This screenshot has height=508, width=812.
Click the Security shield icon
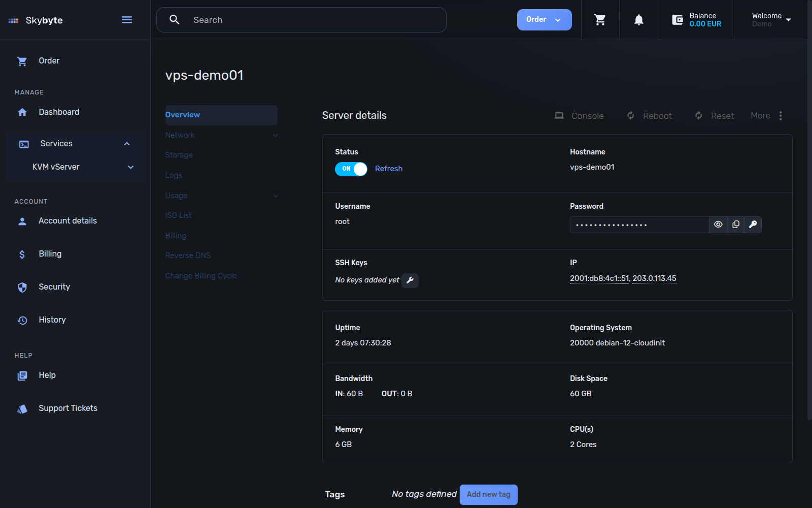pos(22,287)
